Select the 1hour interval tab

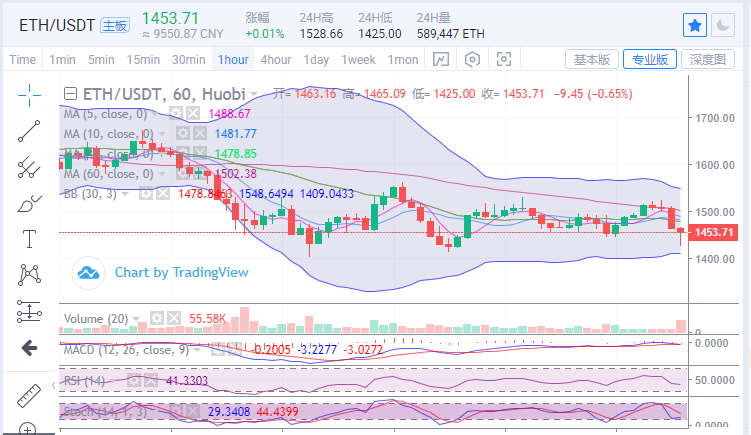click(x=233, y=59)
